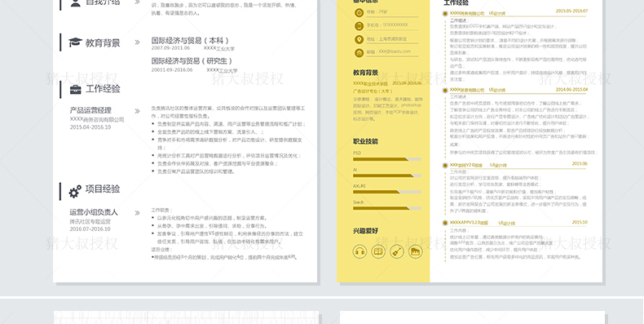Screen dimensions: 644x324
Task: Click the 教育背景 heading in the white resume
Action: coord(103,42)
